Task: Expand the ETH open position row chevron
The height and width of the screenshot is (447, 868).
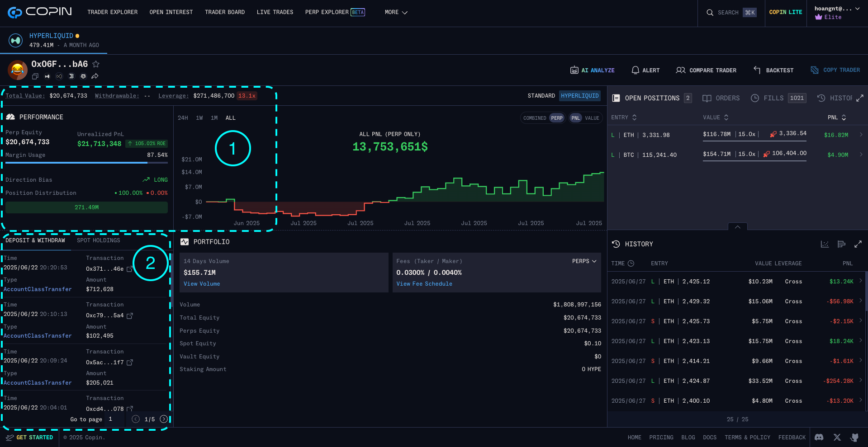Action: pyautogui.click(x=861, y=135)
